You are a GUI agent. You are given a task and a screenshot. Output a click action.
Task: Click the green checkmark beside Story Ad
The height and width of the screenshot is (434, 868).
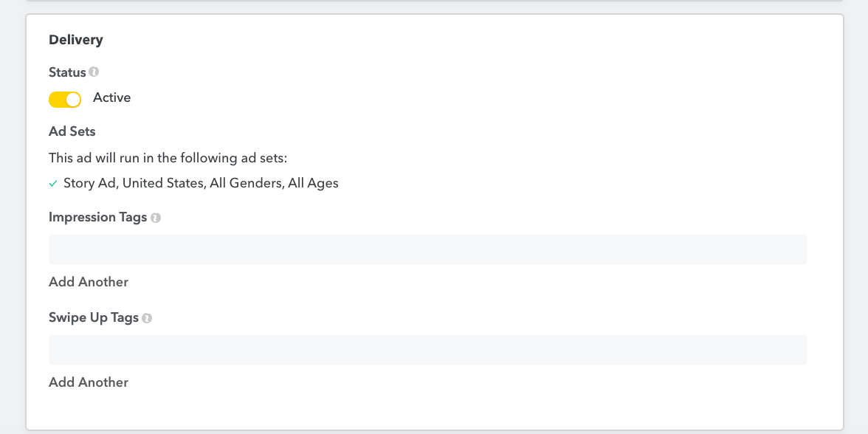(53, 184)
